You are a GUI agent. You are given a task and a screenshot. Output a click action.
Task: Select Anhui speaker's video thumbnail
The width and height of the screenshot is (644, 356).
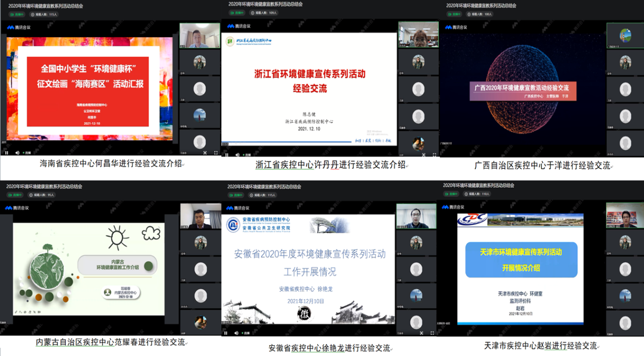click(416, 217)
